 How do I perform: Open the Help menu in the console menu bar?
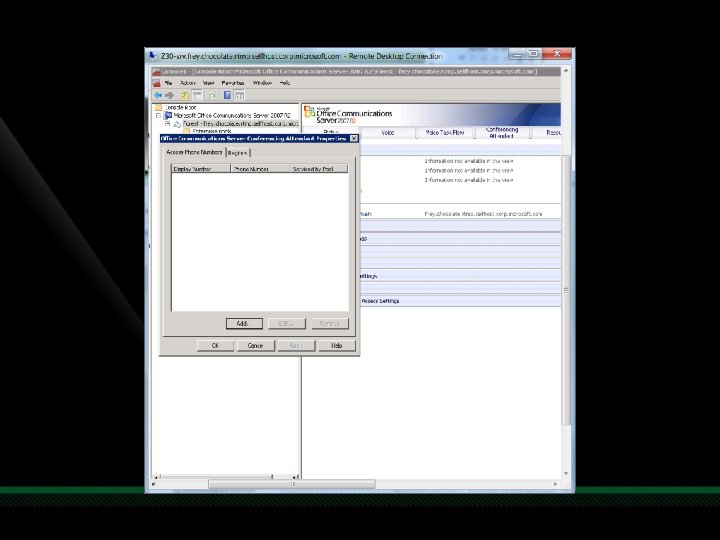285,83
